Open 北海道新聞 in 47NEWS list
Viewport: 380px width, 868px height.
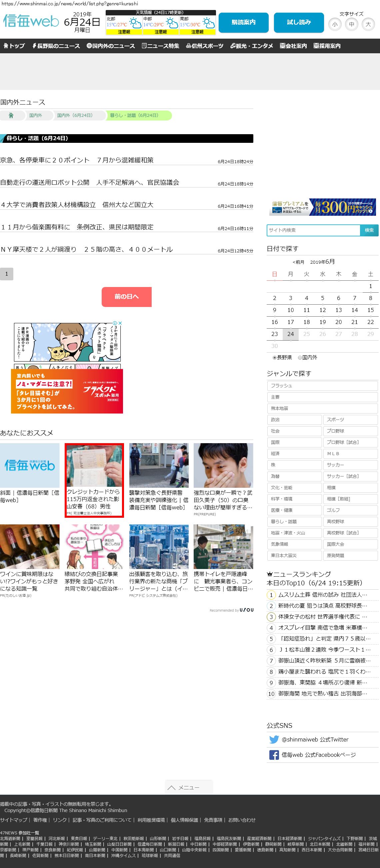coord(10,839)
